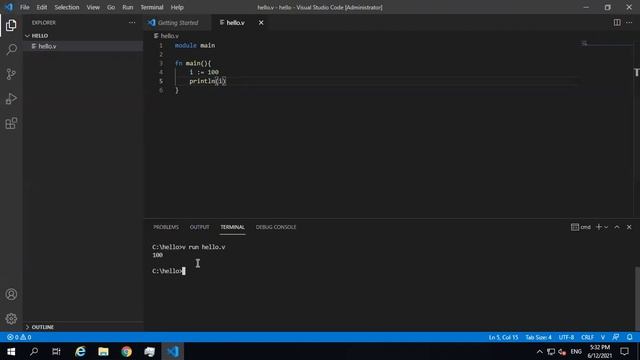The height and width of the screenshot is (360, 640).
Task: Open Windows search from taskbar
Action: tap(34, 351)
